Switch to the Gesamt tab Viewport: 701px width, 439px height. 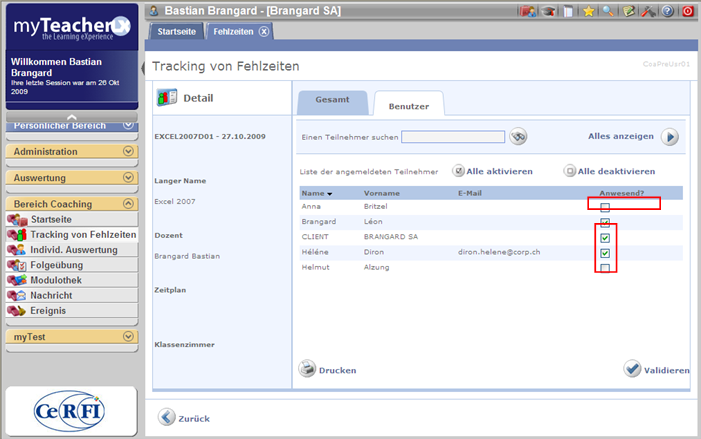coord(332,101)
